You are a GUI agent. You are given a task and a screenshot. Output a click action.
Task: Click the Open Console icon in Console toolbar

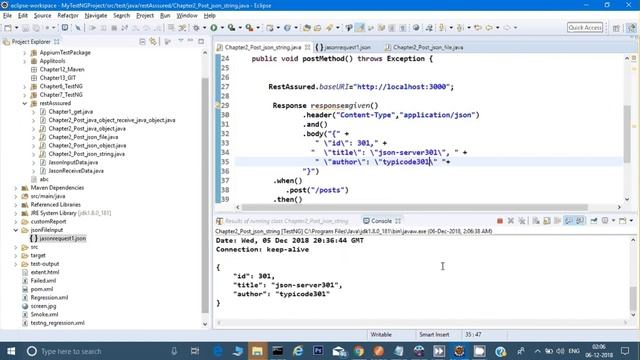[x=622, y=221]
